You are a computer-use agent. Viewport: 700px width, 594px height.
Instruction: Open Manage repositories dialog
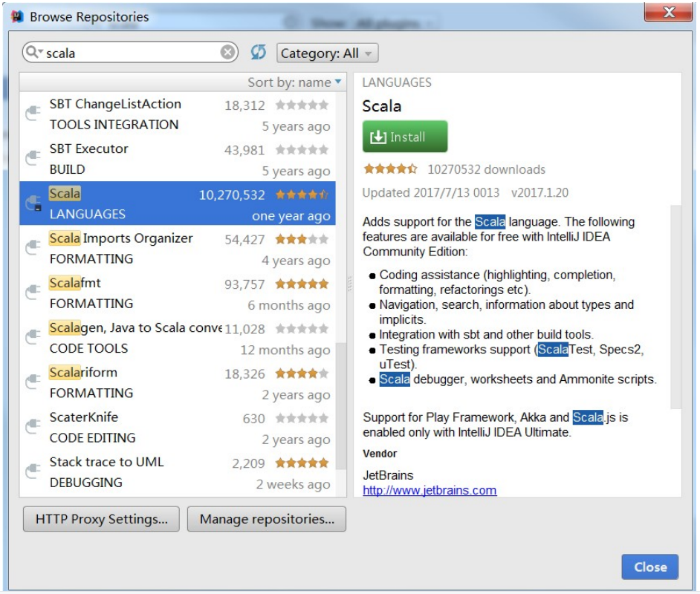click(267, 518)
